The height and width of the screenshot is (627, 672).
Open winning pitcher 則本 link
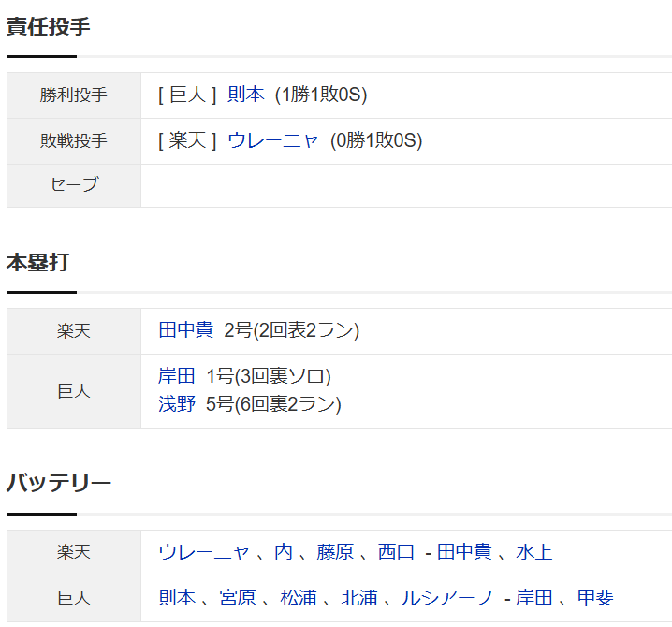point(245,95)
